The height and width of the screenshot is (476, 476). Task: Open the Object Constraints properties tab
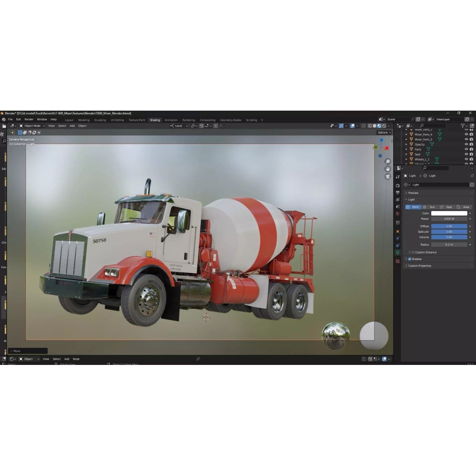(398, 245)
